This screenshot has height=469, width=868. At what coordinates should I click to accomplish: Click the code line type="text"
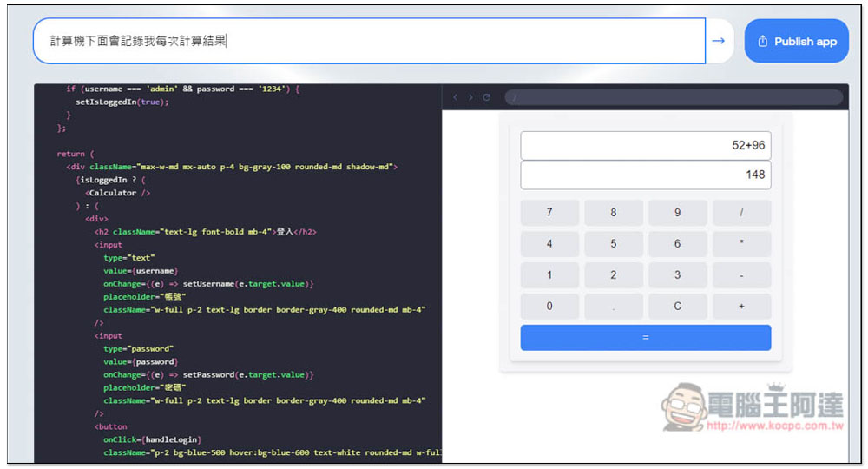coord(129,257)
